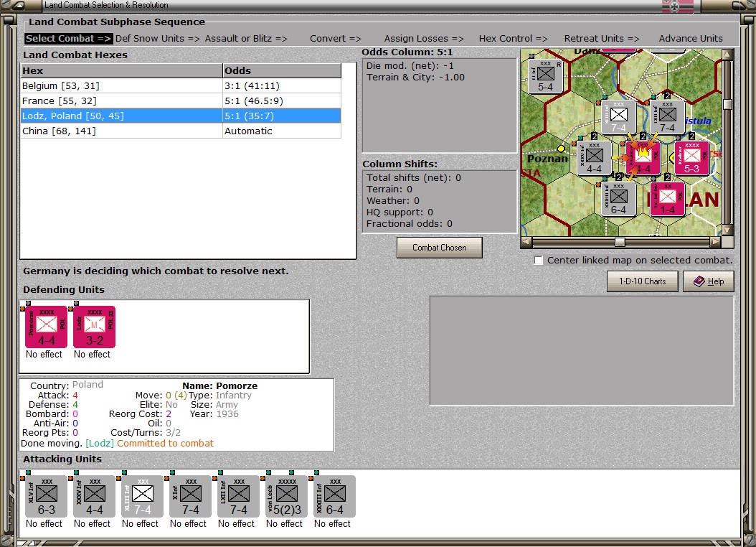Open the 1-D-10 Charts

point(642,281)
